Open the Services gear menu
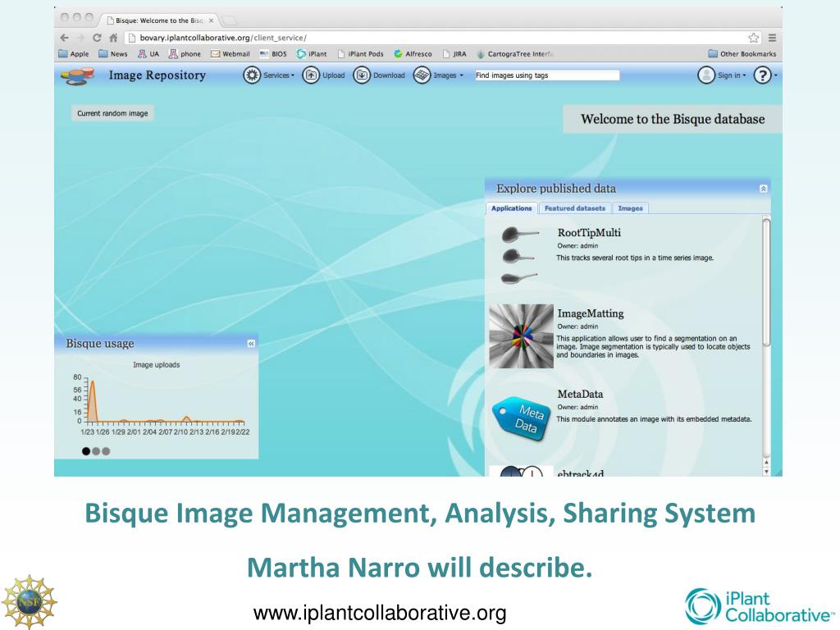This screenshot has height=630, width=840. (269, 75)
